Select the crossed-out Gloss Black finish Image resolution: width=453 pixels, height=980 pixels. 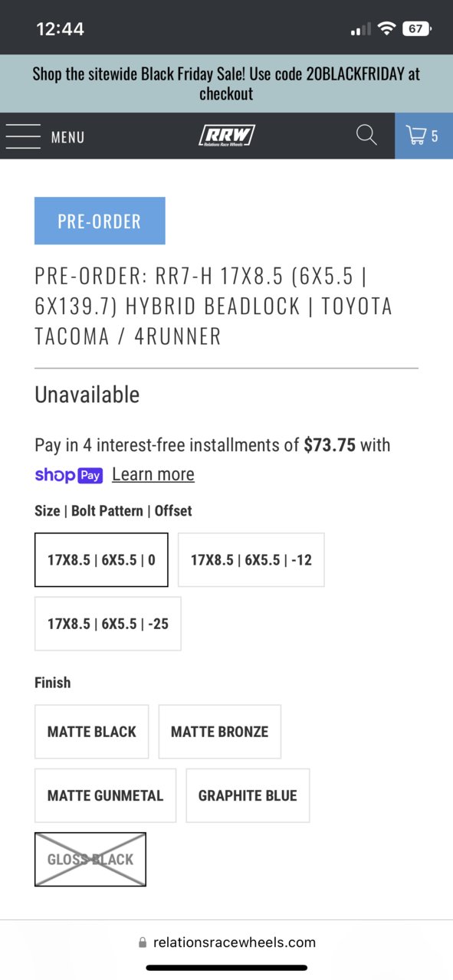[x=90, y=860]
